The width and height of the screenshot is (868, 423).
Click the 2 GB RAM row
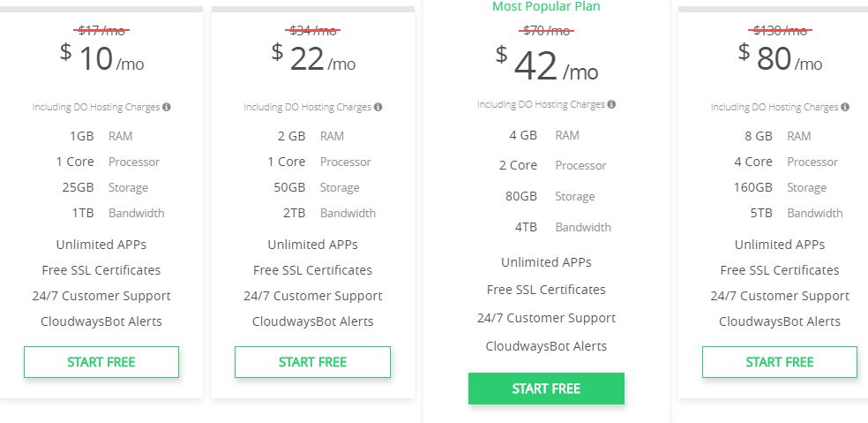(311, 136)
